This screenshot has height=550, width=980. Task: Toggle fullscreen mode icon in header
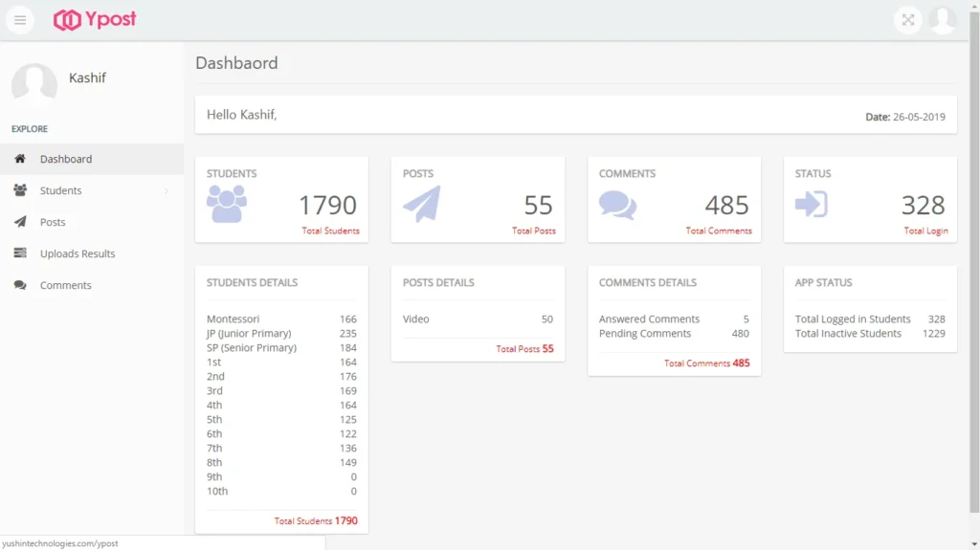907,20
